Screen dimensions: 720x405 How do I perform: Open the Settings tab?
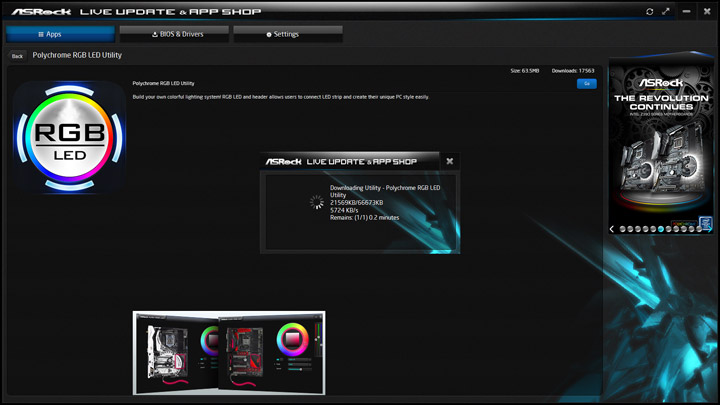(288, 34)
